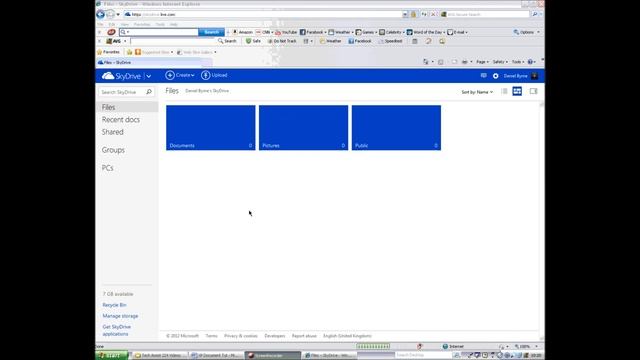Click the address bar lock icon
Viewport: 640px width, 360px height.
[413, 14]
